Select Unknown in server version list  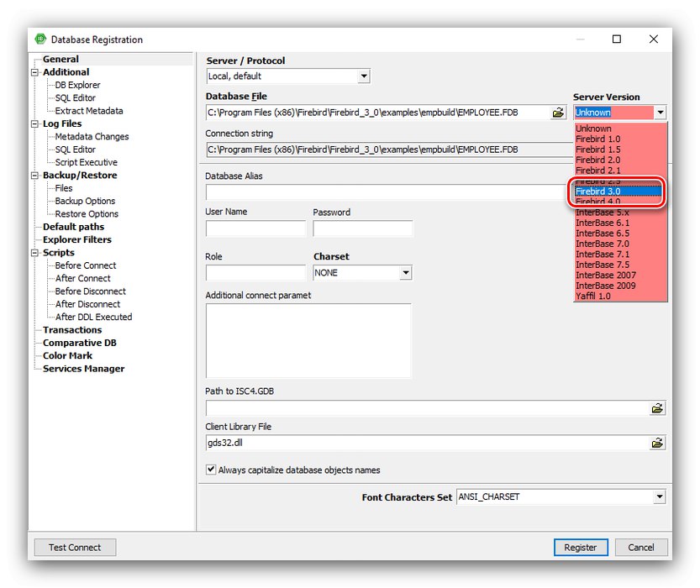(x=620, y=129)
